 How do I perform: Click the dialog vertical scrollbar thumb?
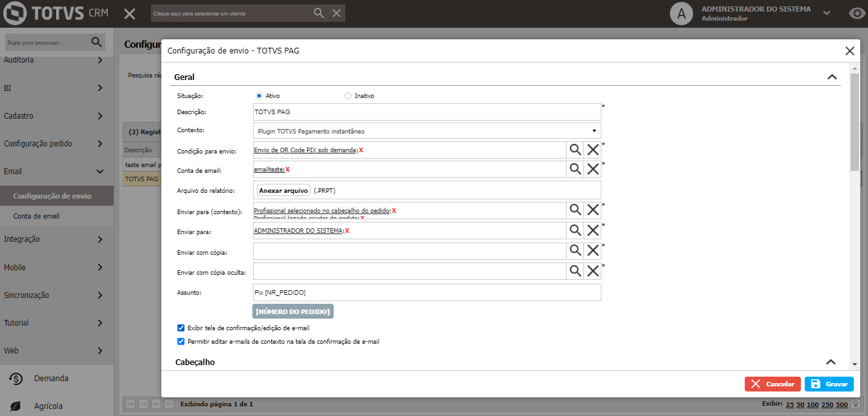click(854, 122)
